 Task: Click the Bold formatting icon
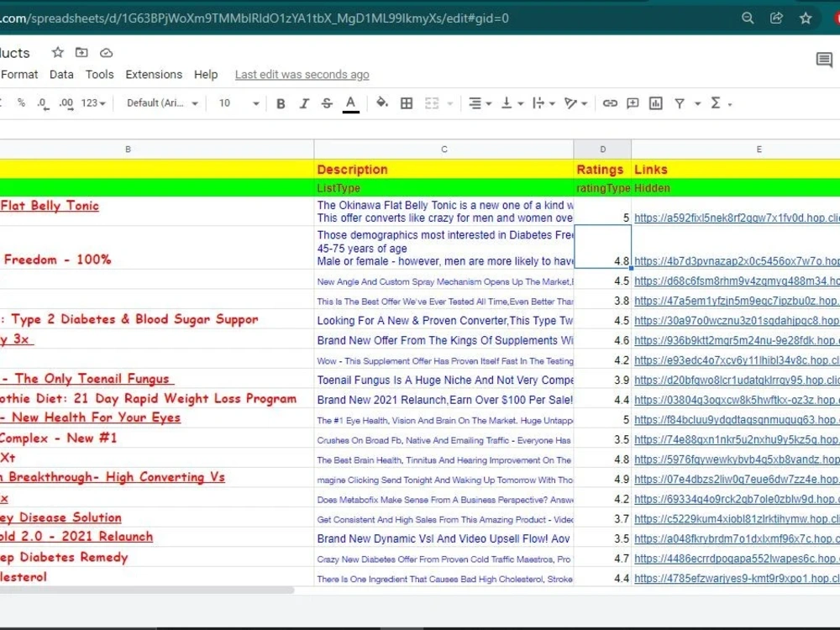pyautogui.click(x=281, y=103)
